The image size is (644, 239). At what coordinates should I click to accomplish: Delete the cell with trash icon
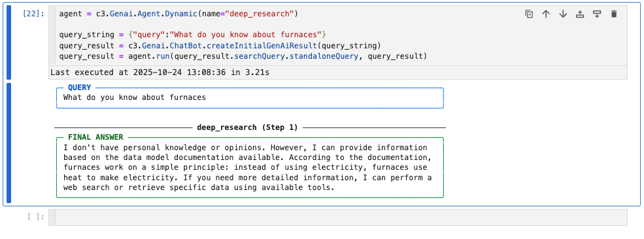coord(614,14)
